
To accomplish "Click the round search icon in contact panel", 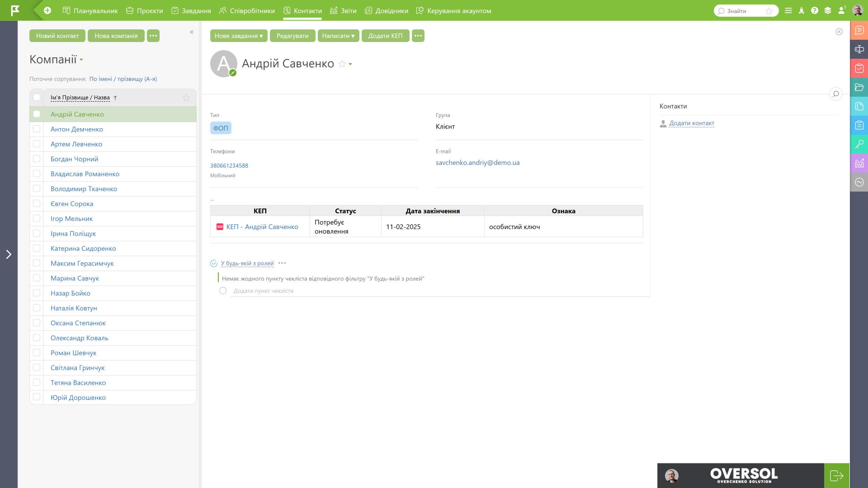I will click(x=836, y=94).
